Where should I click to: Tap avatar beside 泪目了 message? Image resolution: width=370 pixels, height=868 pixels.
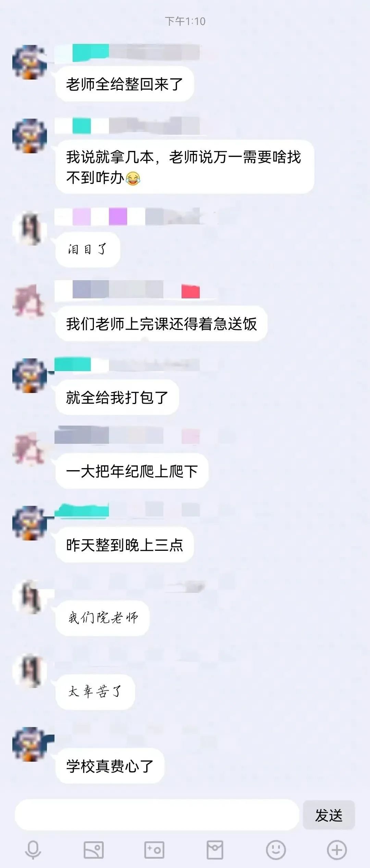coord(30,228)
